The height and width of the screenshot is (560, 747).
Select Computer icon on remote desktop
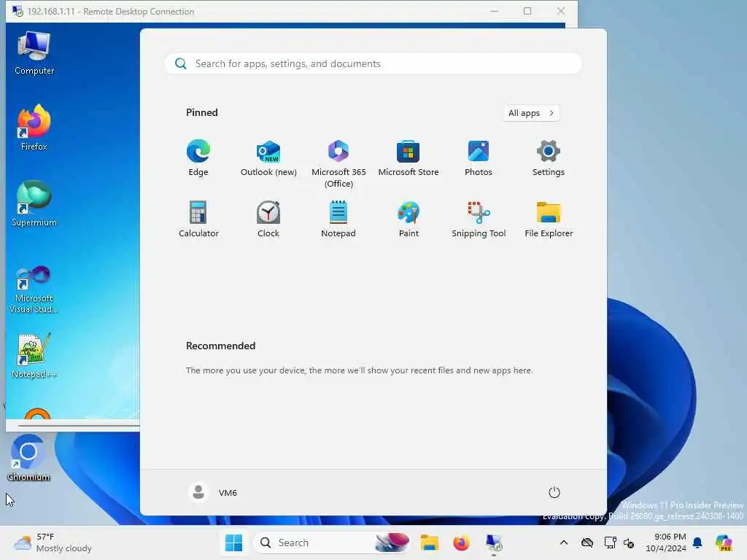coord(34,53)
